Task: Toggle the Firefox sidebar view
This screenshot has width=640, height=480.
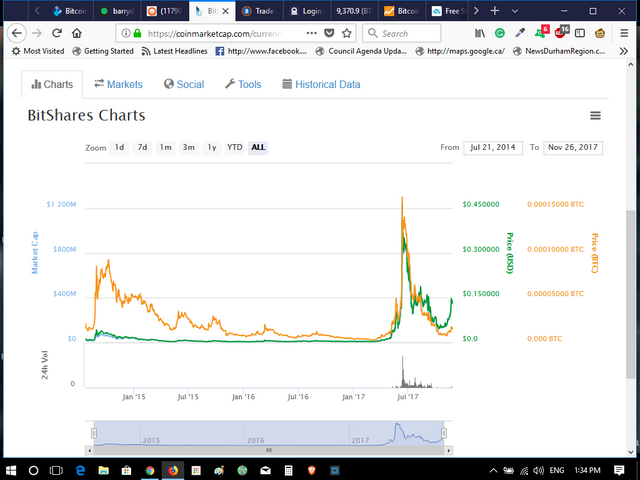Action: pos(580,33)
